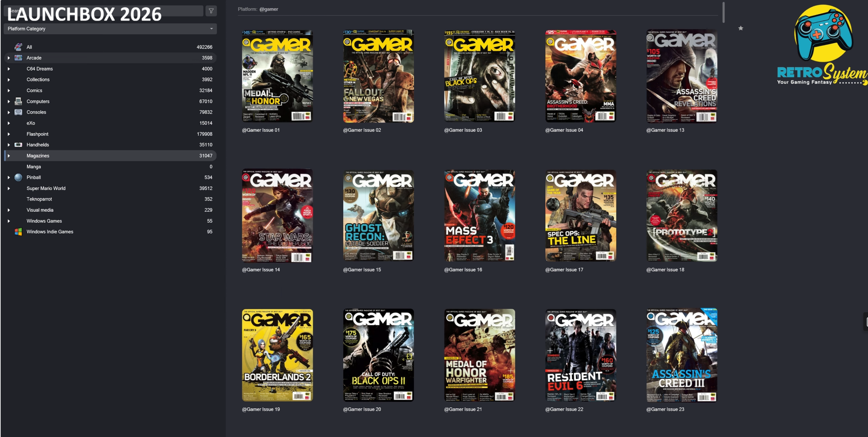Select the Manga platform row
This screenshot has width=868, height=437.
[110, 167]
